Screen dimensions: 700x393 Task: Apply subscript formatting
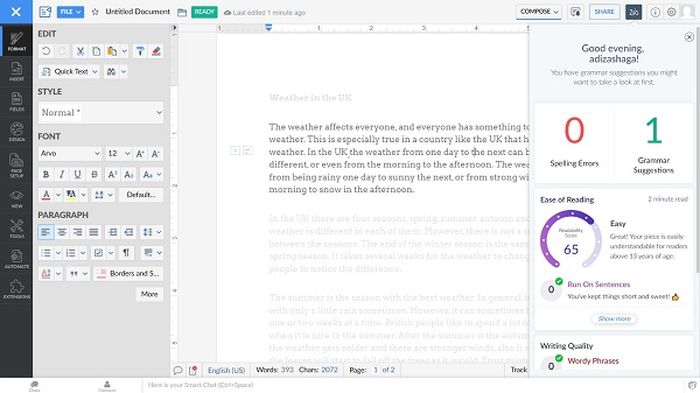[129, 174]
